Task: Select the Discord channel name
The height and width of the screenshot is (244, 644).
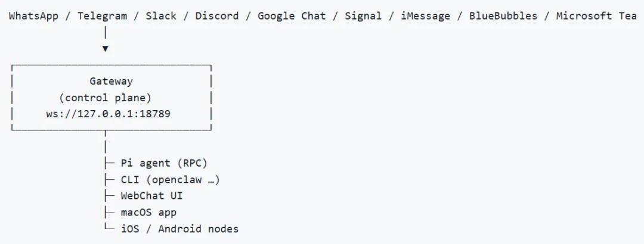Action: coord(216,16)
